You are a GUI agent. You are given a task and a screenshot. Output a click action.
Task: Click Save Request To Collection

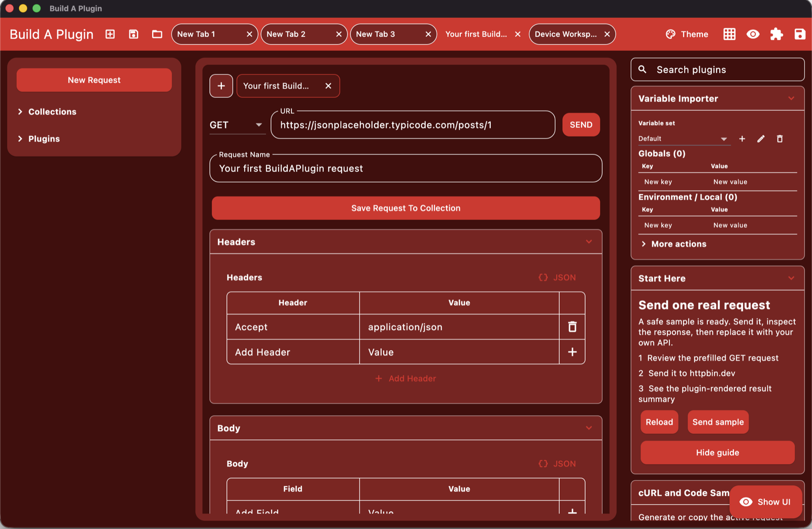(x=405, y=208)
